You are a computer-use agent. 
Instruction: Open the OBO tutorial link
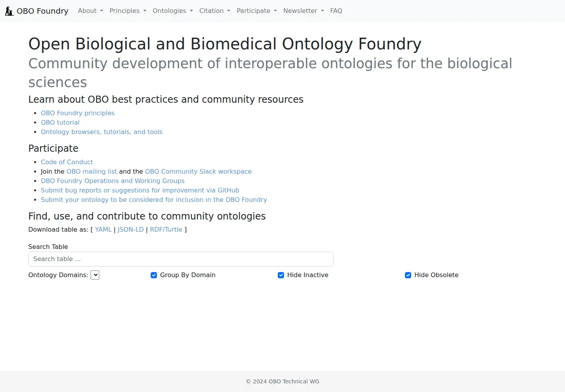[60, 122]
